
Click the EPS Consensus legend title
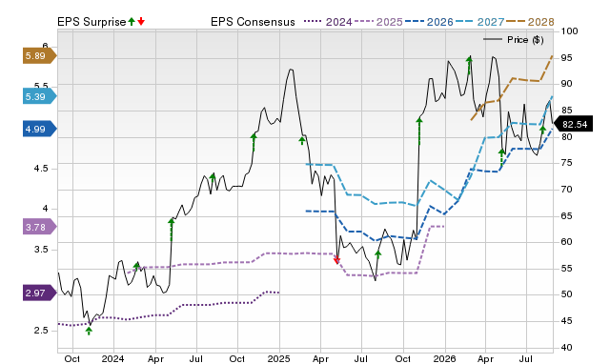tap(253, 22)
